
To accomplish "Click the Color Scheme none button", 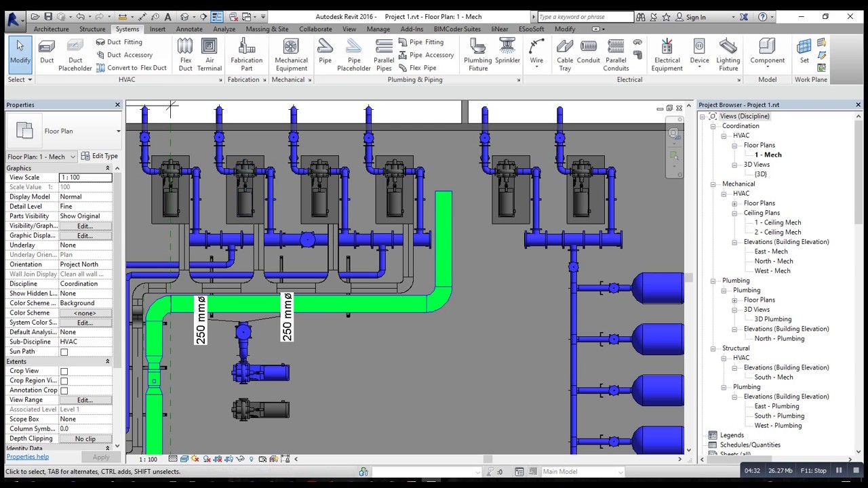I will 85,313.
